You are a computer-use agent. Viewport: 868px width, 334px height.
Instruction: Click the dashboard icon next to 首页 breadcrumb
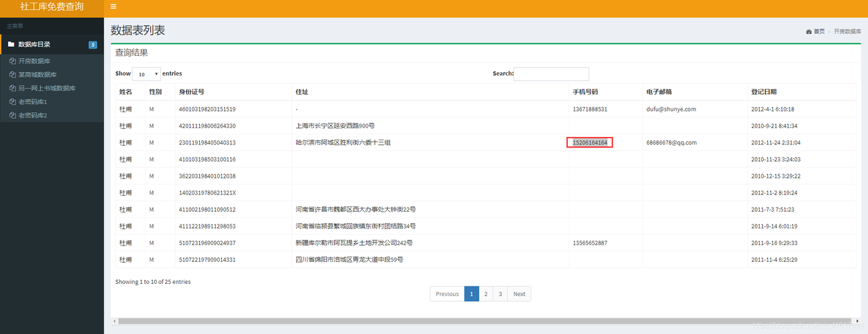[x=809, y=31]
